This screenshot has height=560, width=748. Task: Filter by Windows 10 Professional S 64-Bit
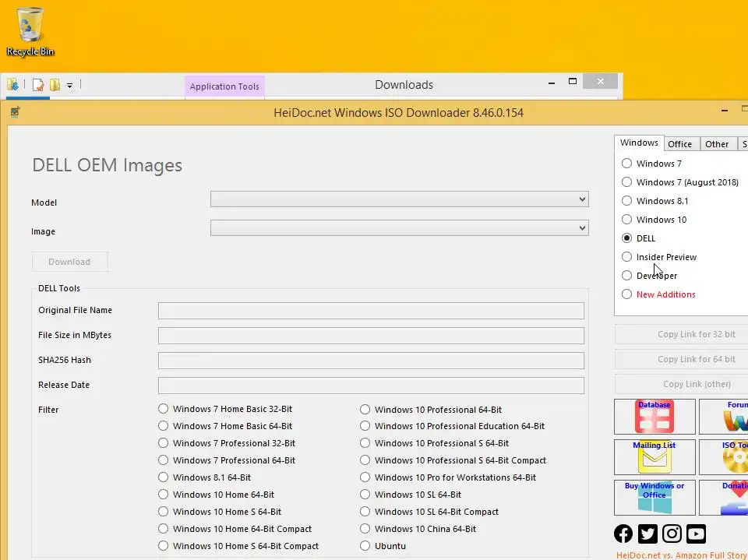click(365, 443)
